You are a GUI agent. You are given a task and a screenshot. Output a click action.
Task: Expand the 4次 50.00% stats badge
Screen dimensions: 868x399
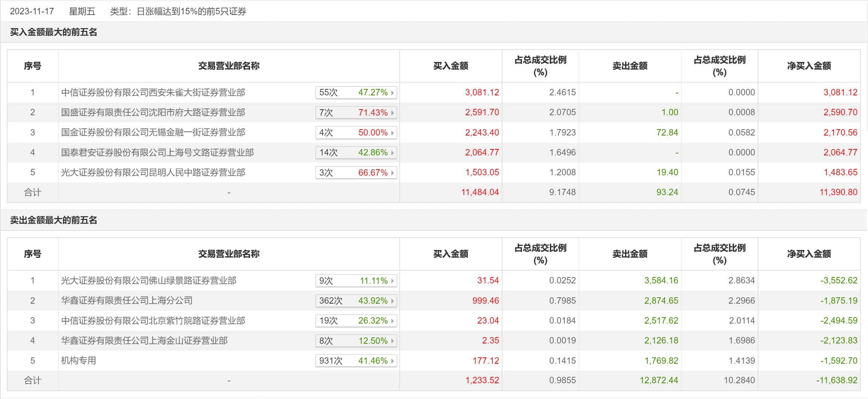click(x=356, y=132)
